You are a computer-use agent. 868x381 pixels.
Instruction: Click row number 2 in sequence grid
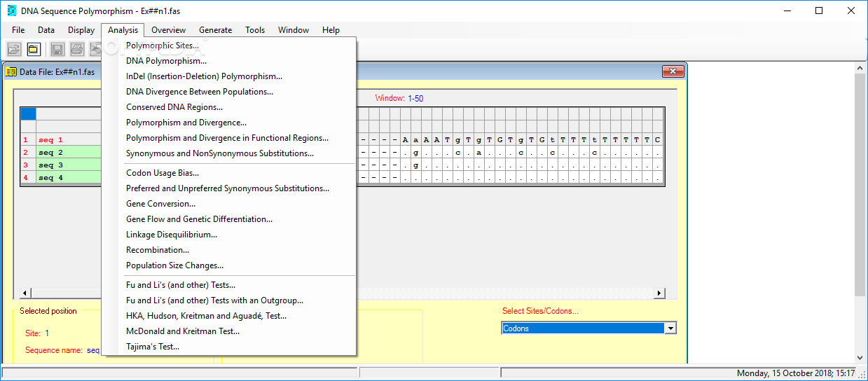[x=28, y=153]
